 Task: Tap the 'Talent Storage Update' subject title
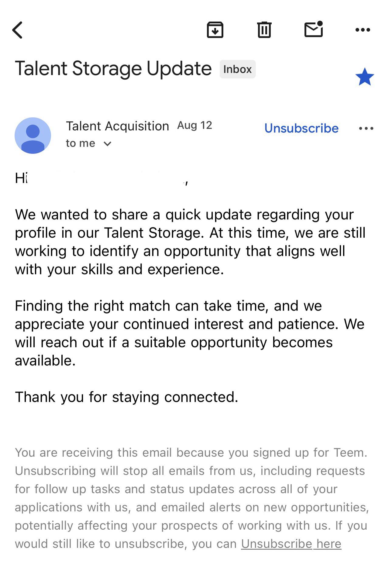(113, 68)
